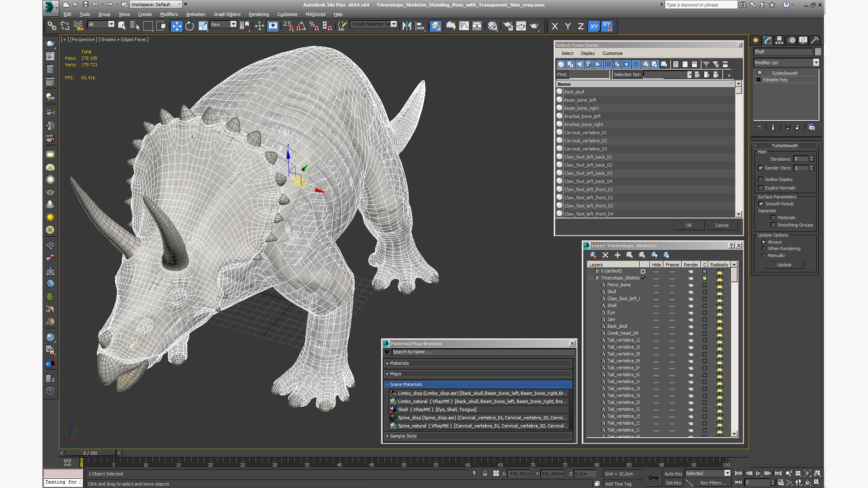This screenshot has height=488, width=868.
Task: Click Make Unique icon under modifier stack
Action: coord(787,127)
